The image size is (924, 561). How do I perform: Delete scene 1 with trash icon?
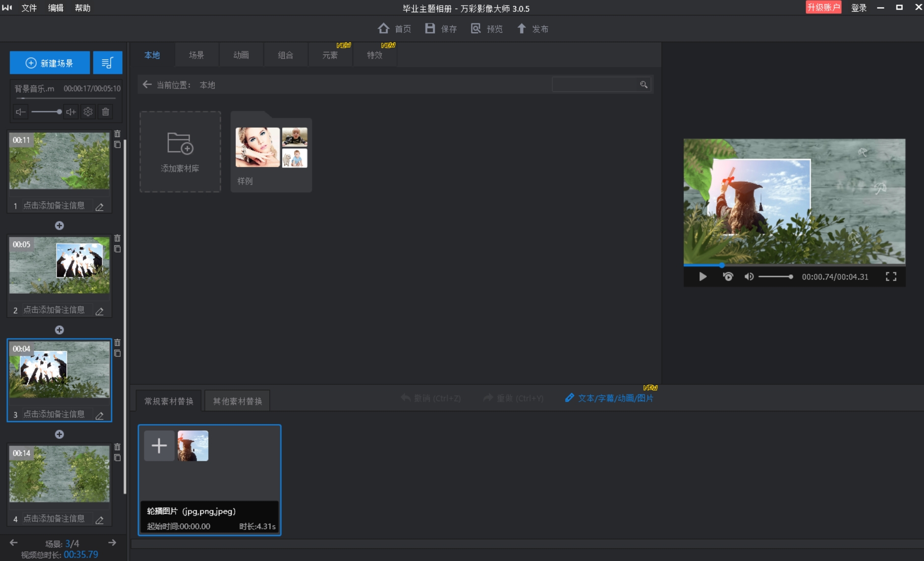coord(118,134)
